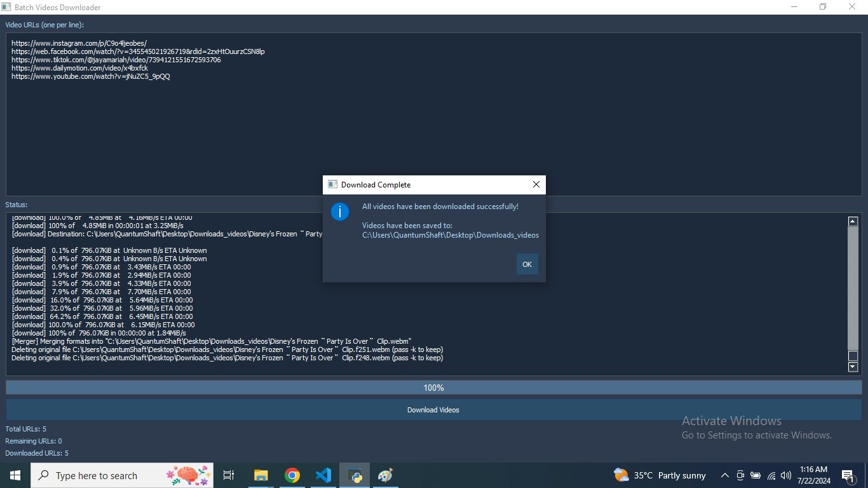Click the Remaining URLs: 0 label

click(34, 441)
